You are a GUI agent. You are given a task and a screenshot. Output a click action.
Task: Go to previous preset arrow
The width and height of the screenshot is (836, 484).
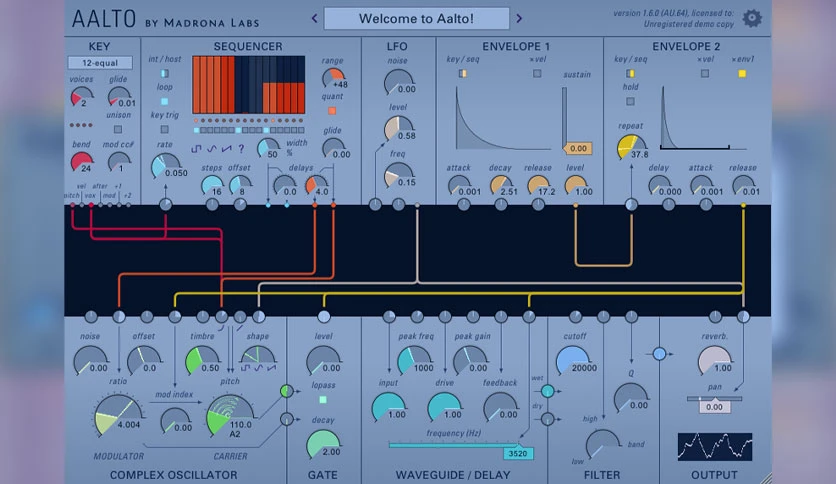(315, 19)
